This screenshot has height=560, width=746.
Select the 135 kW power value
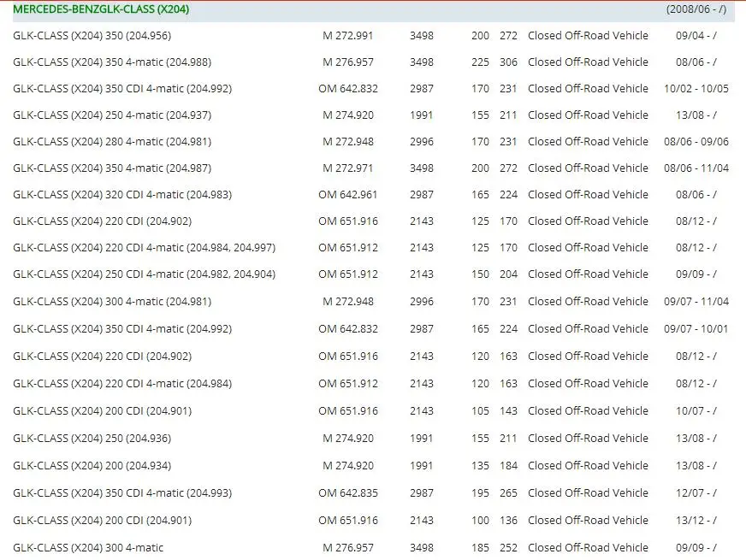(x=480, y=466)
